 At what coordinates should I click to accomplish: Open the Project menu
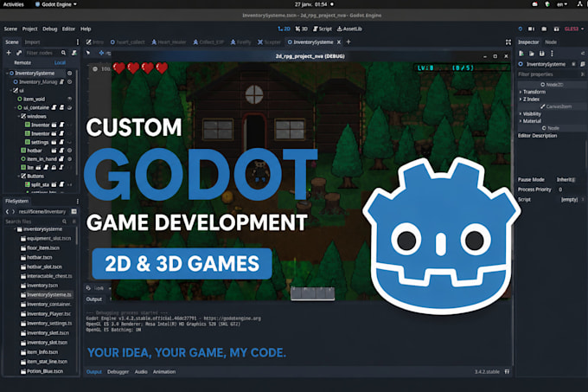29,29
